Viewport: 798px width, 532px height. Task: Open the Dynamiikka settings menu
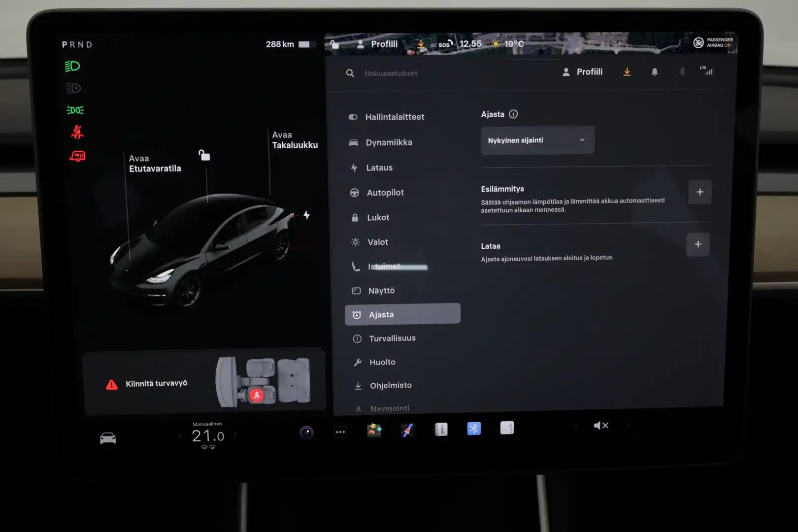(381, 142)
